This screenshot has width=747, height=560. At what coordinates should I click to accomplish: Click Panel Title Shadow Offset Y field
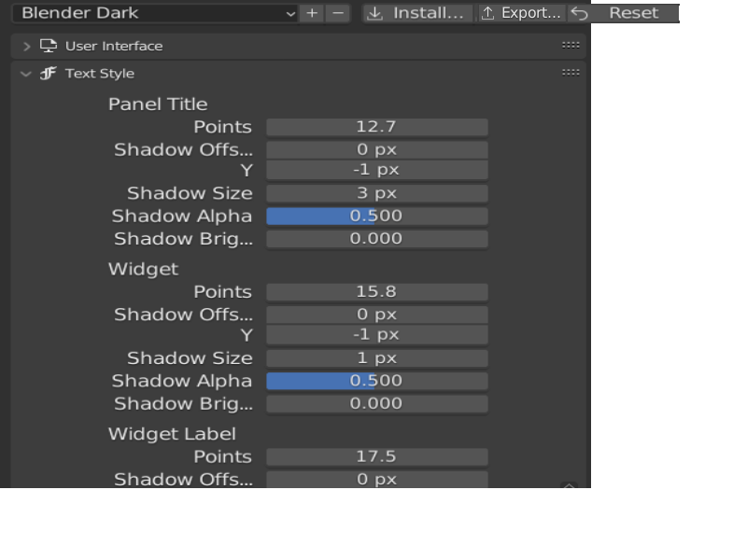tap(377, 170)
